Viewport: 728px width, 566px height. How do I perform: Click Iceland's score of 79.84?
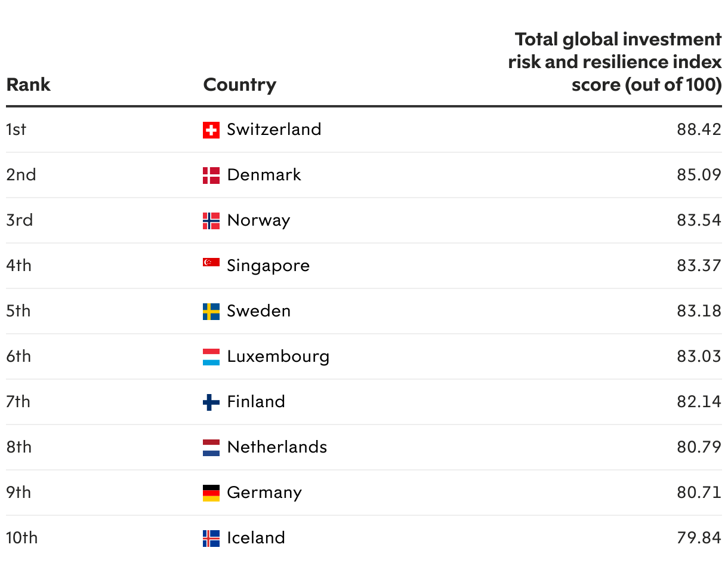[699, 538]
